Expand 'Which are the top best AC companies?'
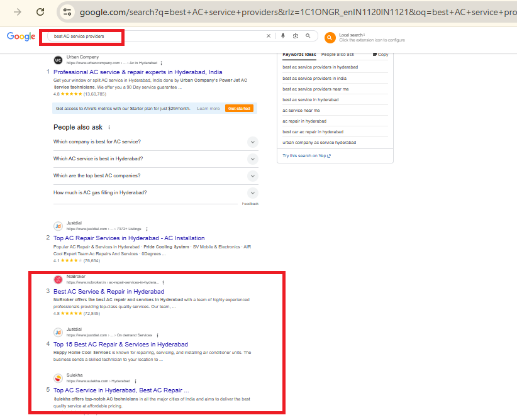 click(155, 176)
